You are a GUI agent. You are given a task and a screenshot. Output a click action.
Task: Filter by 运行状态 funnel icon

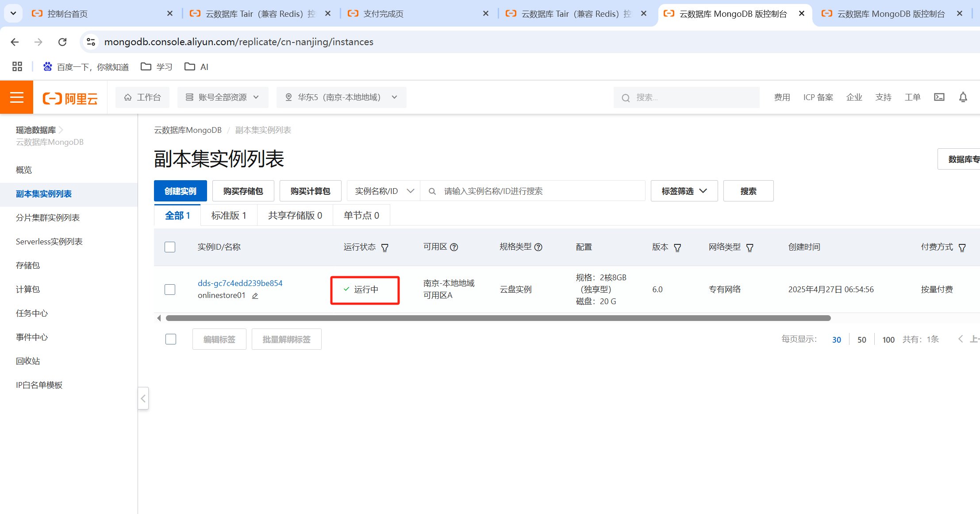pyautogui.click(x=385, y=247)
